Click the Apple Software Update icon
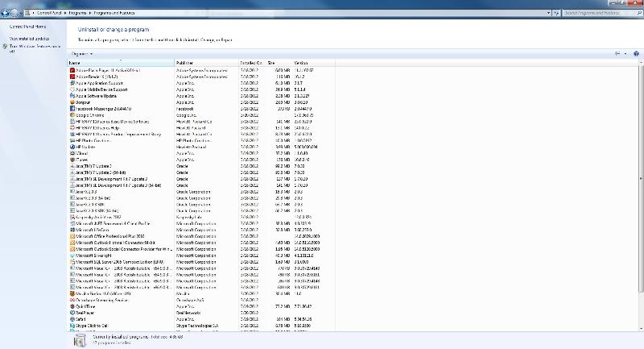 72,96
